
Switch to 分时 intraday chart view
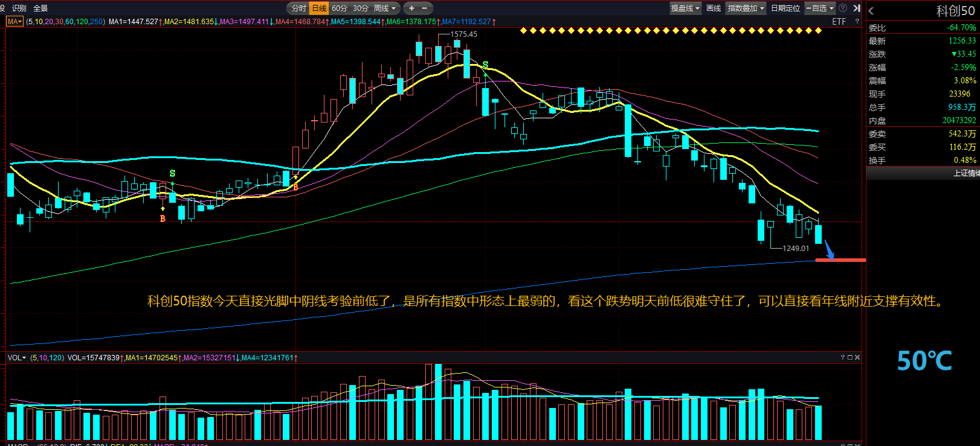(x=298, y=8)
